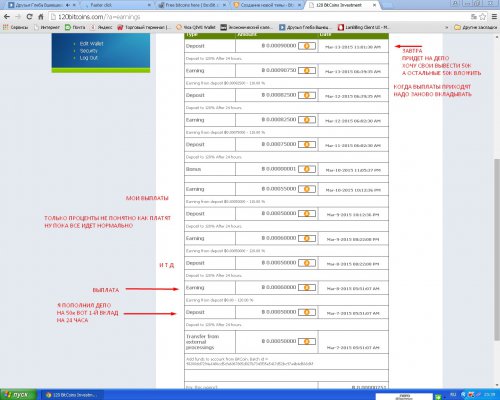
Task: Click 'Transfer from external processings' cell
Action: tap(210, 342)
